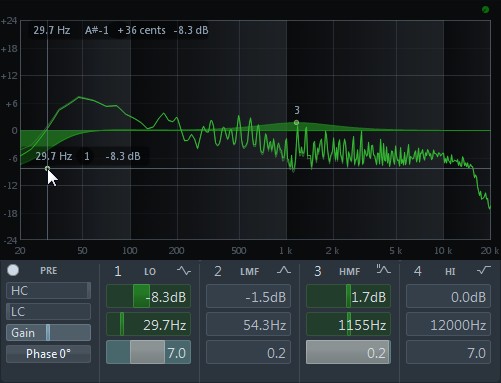Toggle the PRE section power button
501x383 pixels.
[13, 270]
